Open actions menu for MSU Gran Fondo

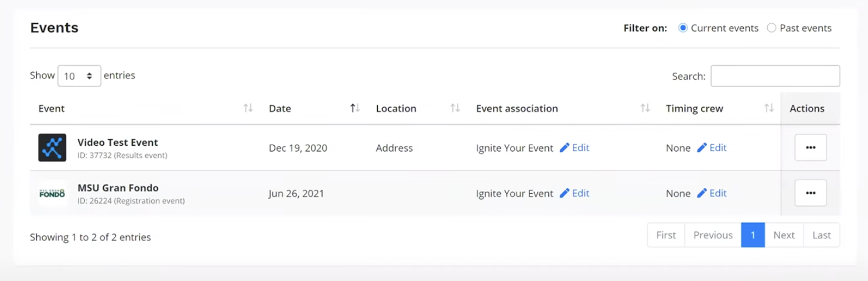(810, 193)
